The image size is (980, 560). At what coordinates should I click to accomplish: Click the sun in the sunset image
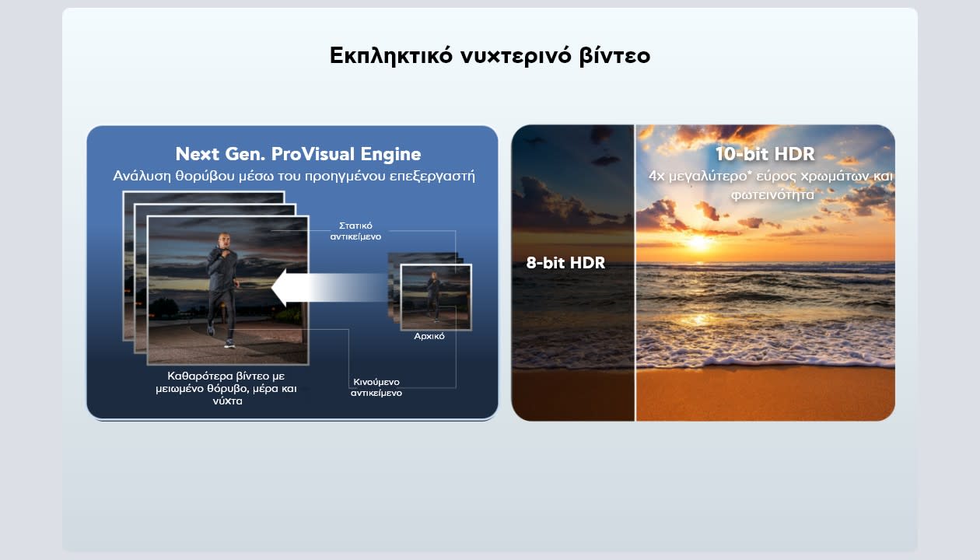[698, 241]
